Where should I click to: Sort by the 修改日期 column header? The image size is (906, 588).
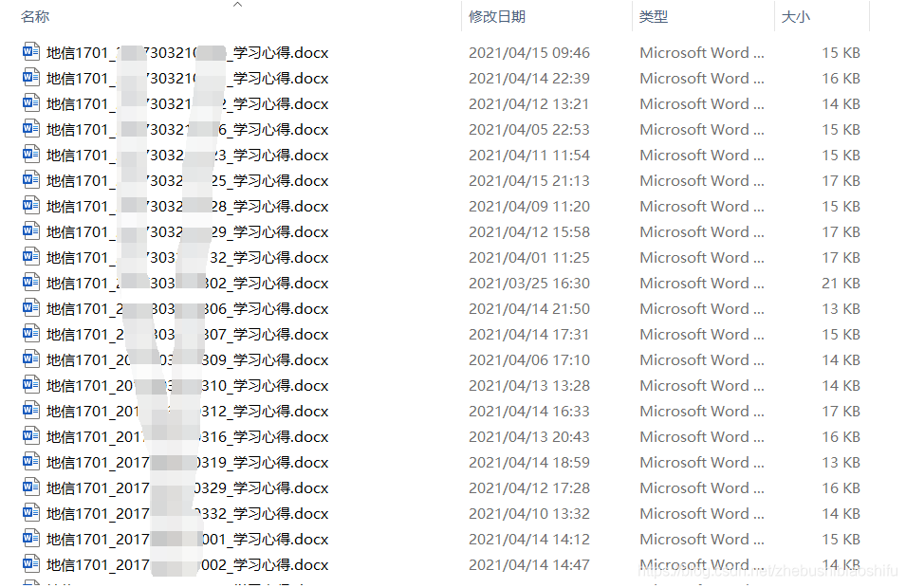[497, 17]
